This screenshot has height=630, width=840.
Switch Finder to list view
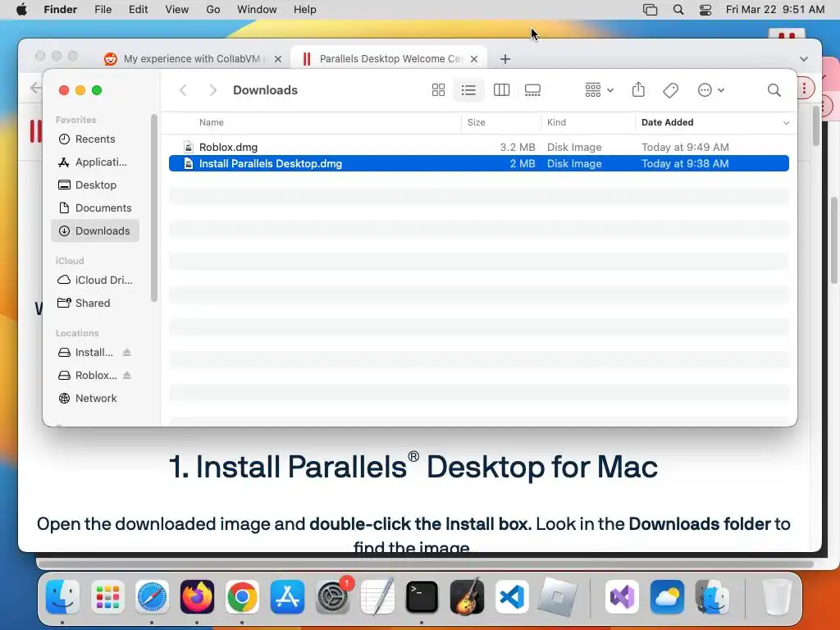tap(468, 90)
